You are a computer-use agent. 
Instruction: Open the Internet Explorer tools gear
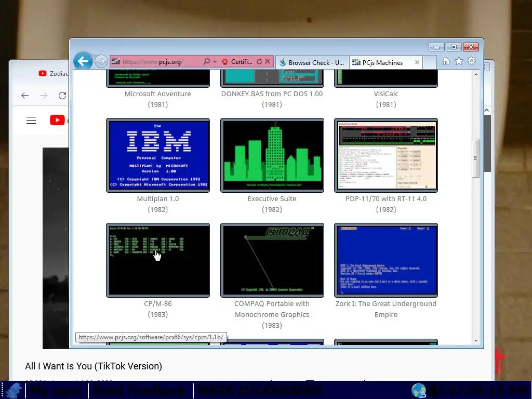point(472,61)
